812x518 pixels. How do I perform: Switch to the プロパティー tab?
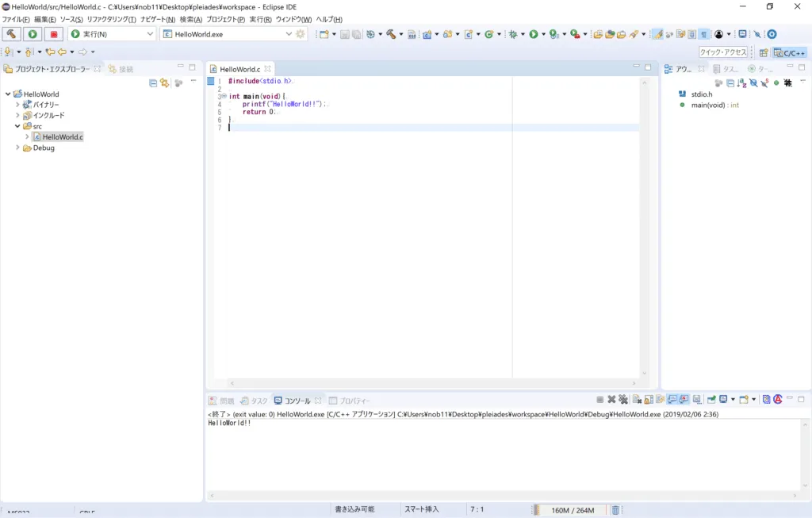coord(350,401)
